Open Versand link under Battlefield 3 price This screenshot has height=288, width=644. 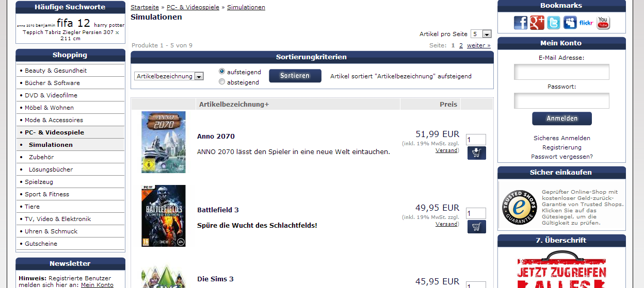click(446, 224)
